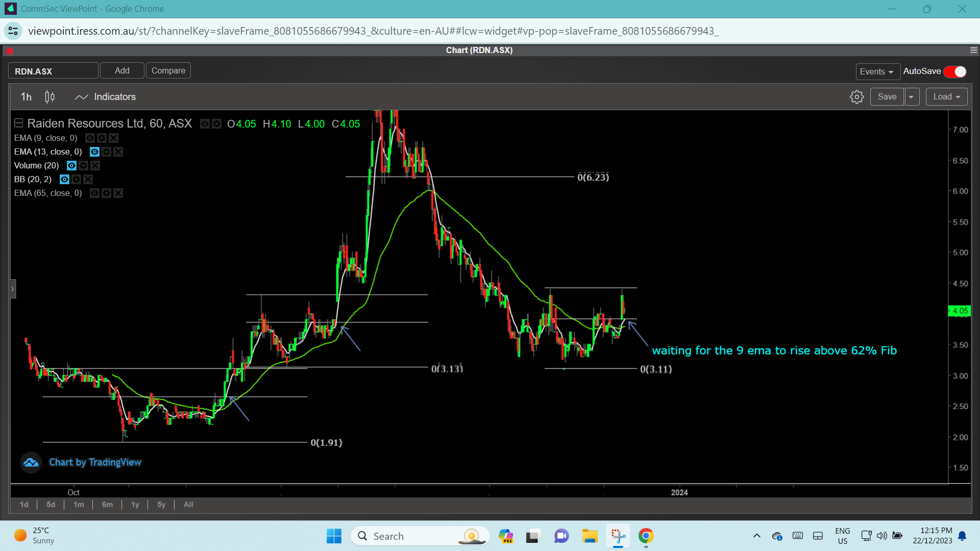
Task: Select the All time range
Action: (x=188, y=505)
